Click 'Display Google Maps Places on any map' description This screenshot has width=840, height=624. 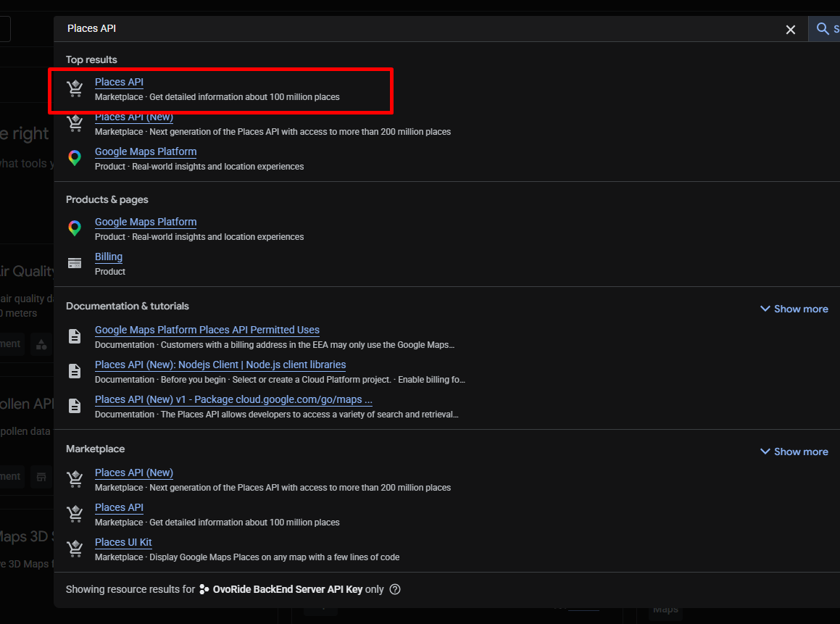tap(274, 557)
